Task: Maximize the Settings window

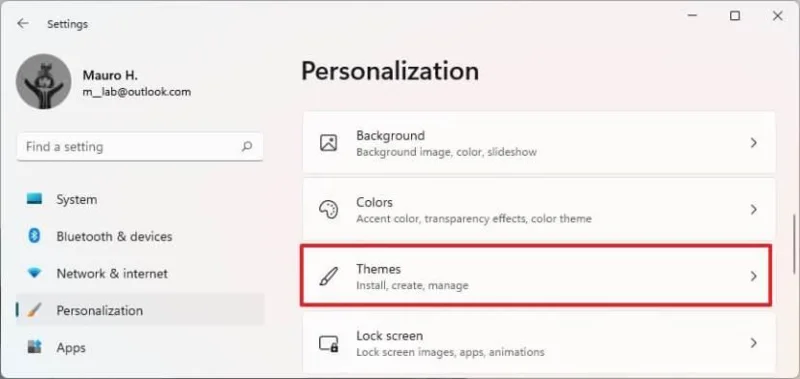Action: [735, 16]
